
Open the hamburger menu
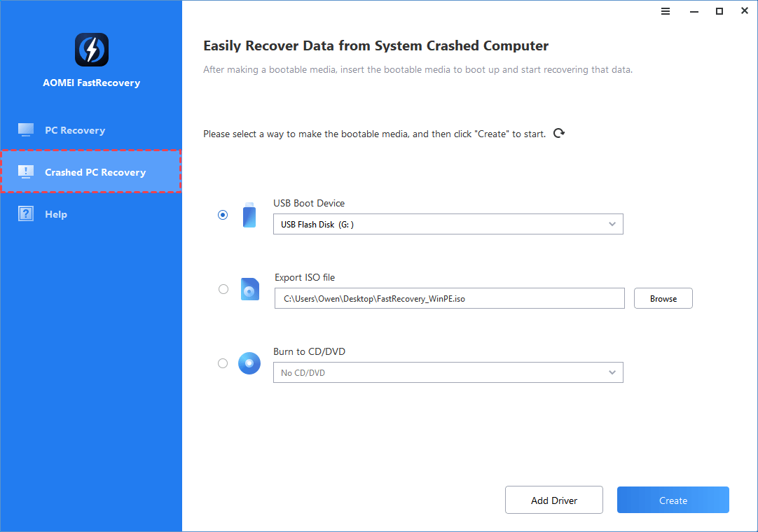665,10
